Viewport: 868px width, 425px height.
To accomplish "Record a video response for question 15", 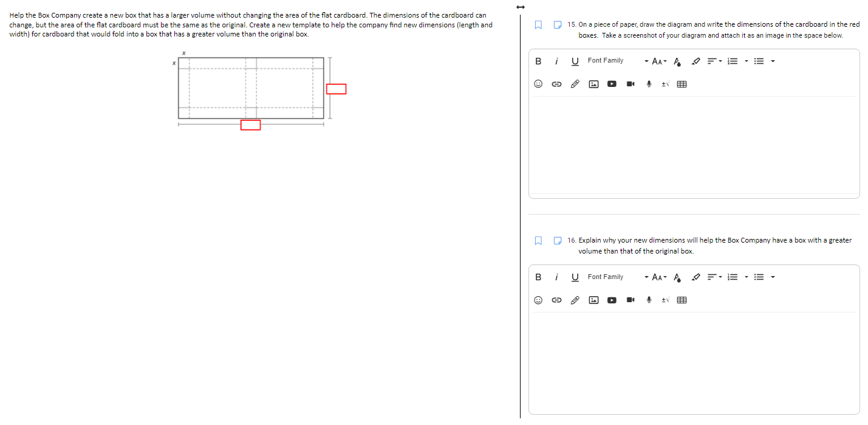I will click(x=630, y=83).
